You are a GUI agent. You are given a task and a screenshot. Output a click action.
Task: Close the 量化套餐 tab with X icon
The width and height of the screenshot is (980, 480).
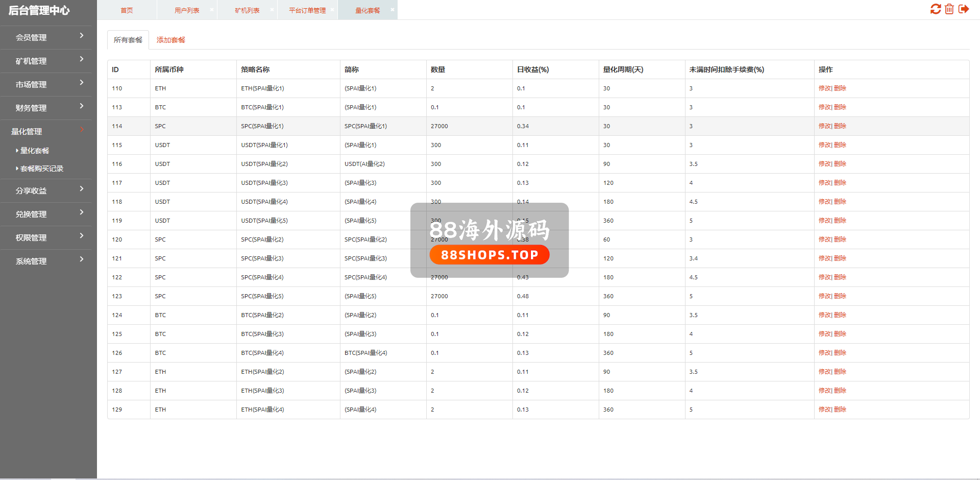point(393,10)
